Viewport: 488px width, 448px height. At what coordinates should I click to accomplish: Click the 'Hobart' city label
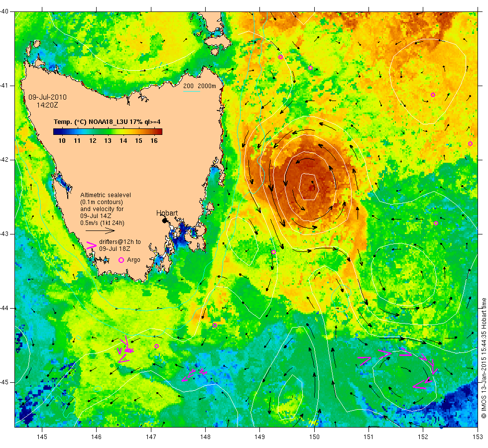(167, 213)
